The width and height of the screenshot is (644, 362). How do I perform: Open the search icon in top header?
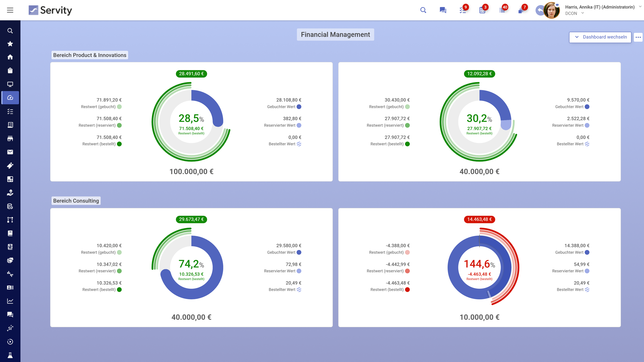423,10
